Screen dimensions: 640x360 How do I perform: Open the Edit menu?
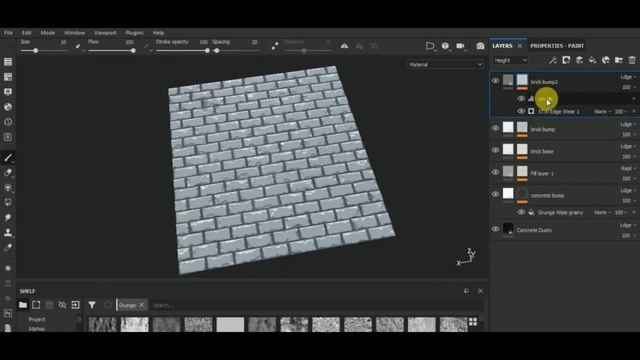27,33
